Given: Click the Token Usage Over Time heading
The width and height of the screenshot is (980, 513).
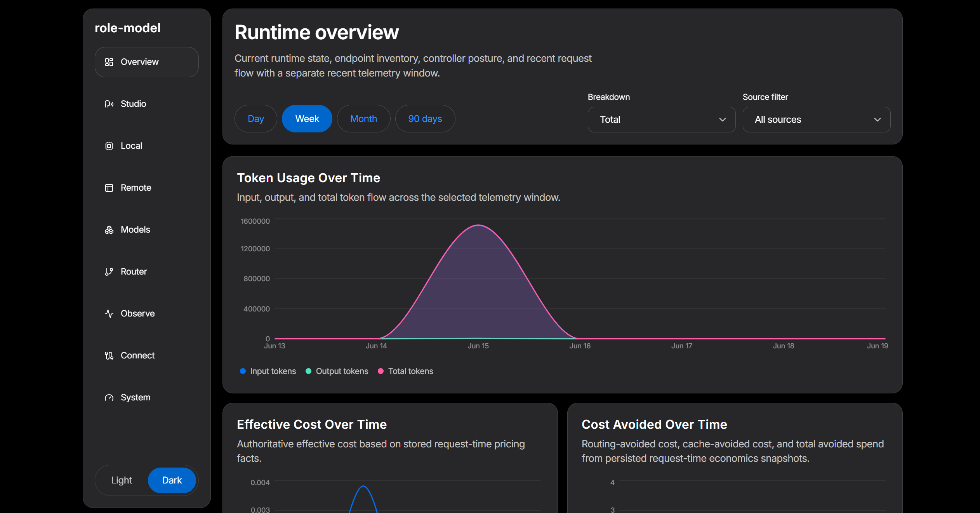Looking at the screenshot, I should pos(309,178).
